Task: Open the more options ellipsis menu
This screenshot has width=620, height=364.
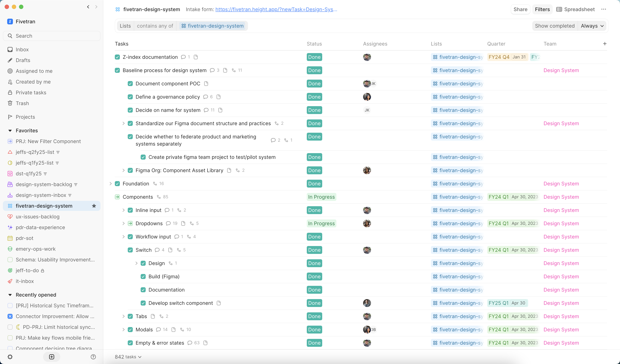Action: coord(603,9)
